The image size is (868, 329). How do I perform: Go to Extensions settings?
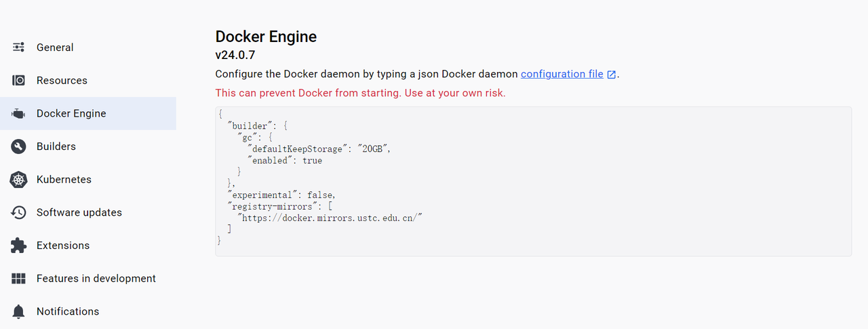click(x=88, y=246)
